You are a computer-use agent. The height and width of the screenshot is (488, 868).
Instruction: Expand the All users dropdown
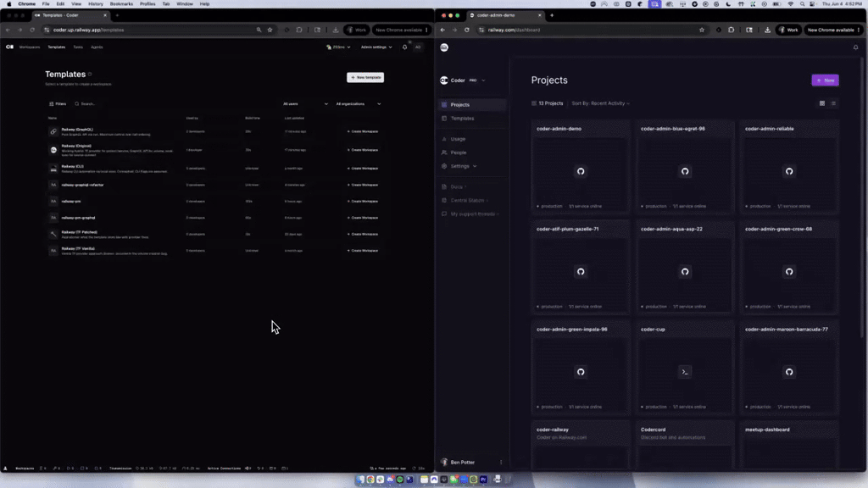click(305, 103)
